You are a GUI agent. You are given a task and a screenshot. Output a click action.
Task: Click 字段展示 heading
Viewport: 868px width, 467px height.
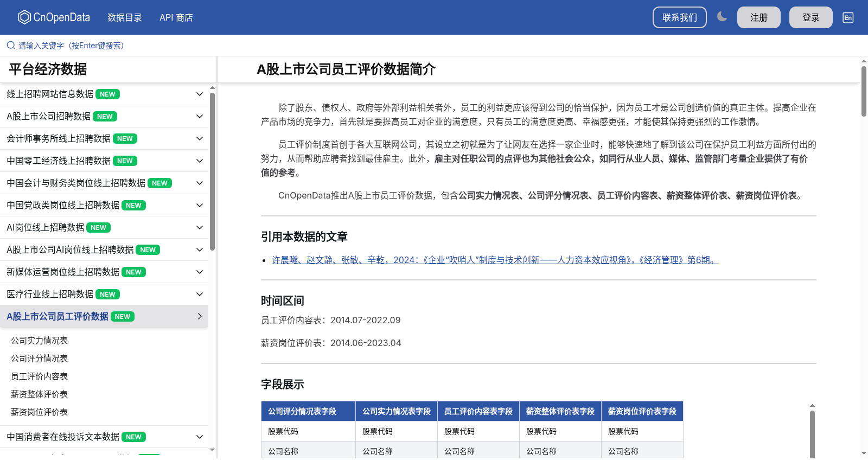pos(283,385)
